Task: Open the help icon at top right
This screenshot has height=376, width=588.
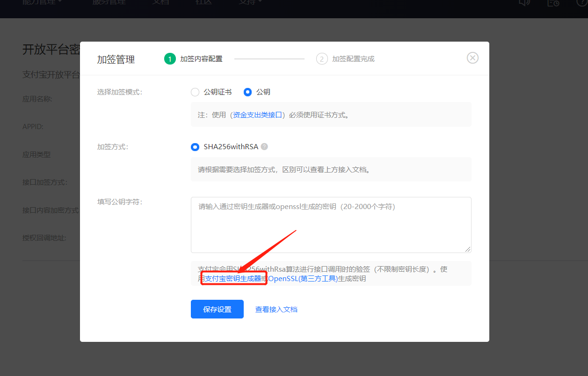Action: pos(581,2)
